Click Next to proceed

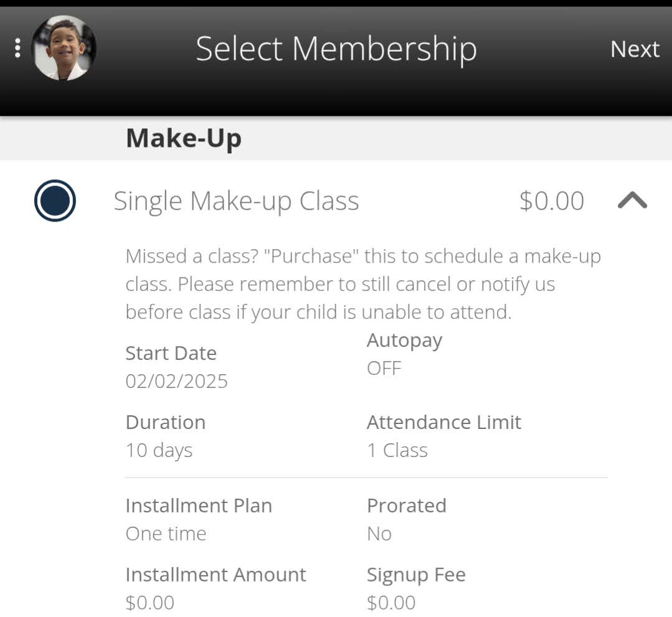point(635,49)
